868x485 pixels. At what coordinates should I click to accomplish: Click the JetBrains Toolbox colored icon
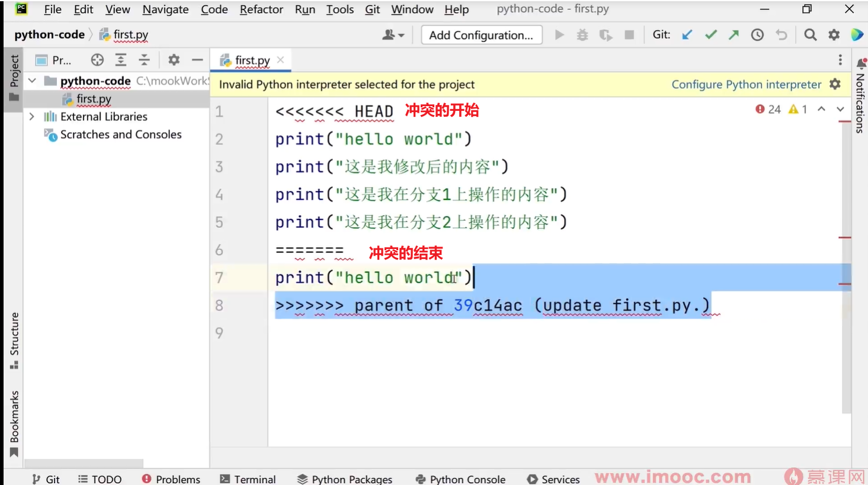point(857,35)
